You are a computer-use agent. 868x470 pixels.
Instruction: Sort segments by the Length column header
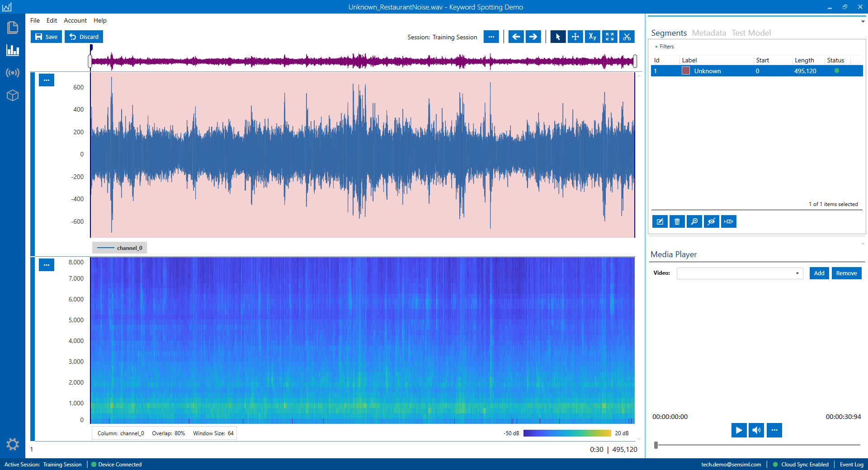(809, 60)
